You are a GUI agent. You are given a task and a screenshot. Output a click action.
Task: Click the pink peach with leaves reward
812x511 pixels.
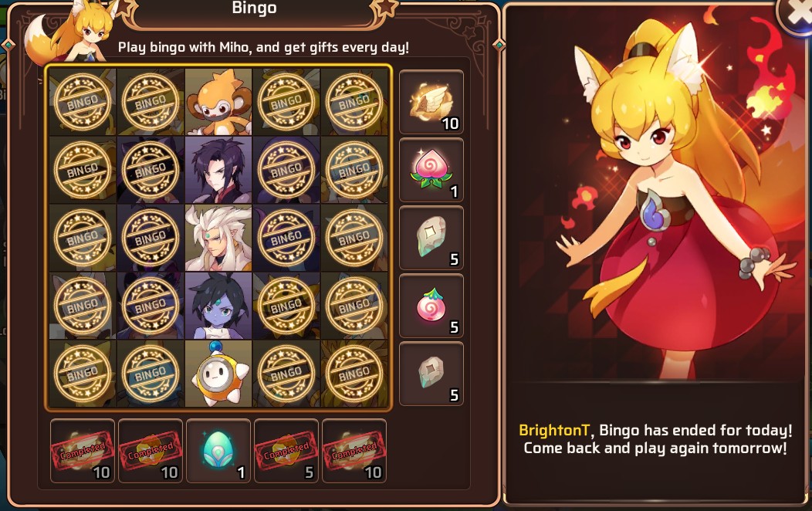(431, 170)
